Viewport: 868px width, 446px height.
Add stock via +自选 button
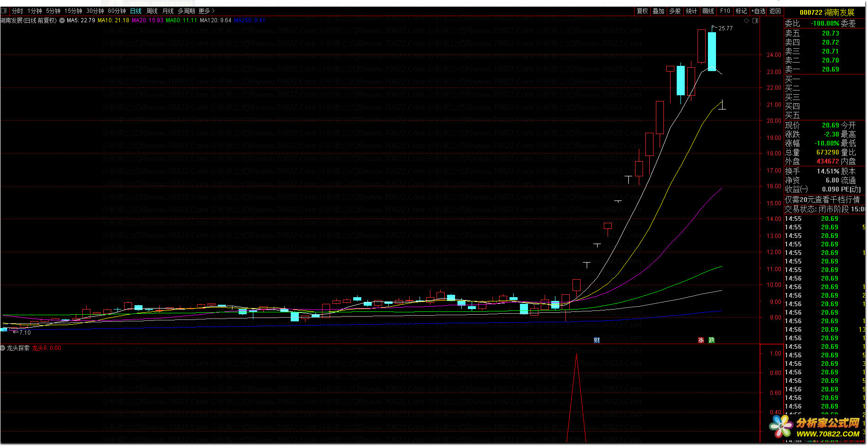point(758,11)
